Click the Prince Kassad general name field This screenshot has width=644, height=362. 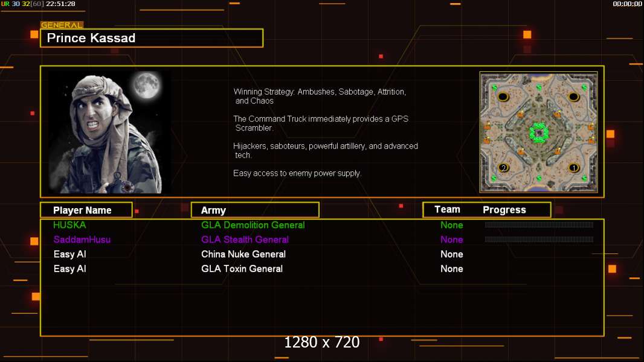click(152, 38)
